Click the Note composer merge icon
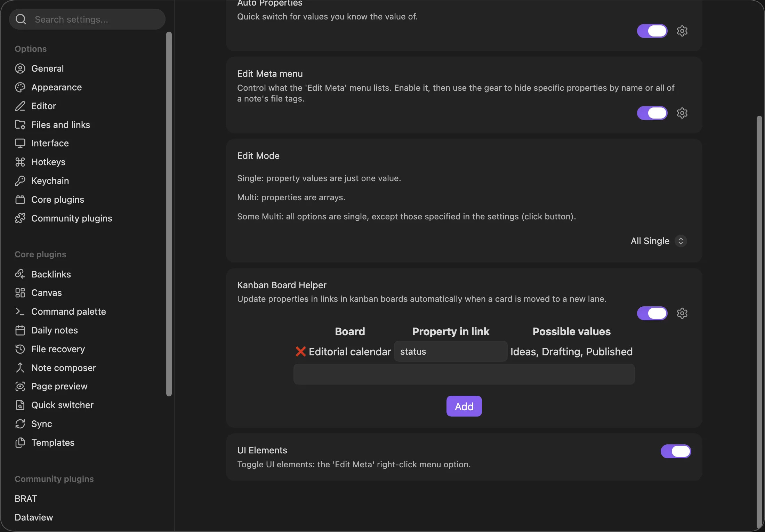 coord(20,368)
